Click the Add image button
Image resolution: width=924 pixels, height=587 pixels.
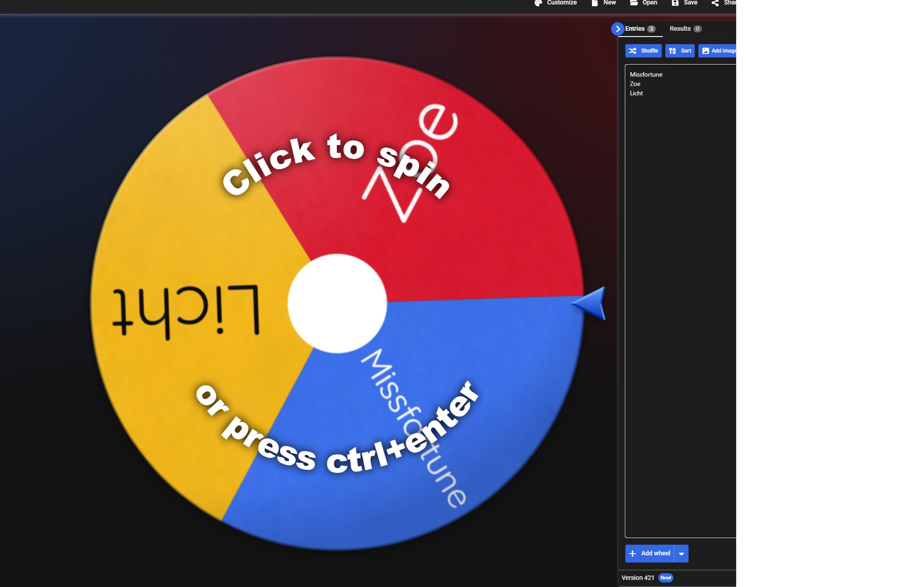click(x=717, y=51)
